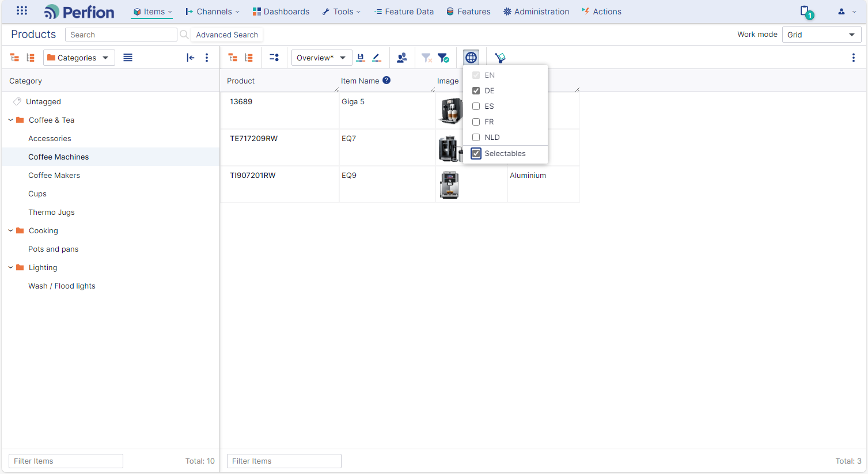Open the Giga 5 product image
The image size is (868, 474).
click(451, 111)
